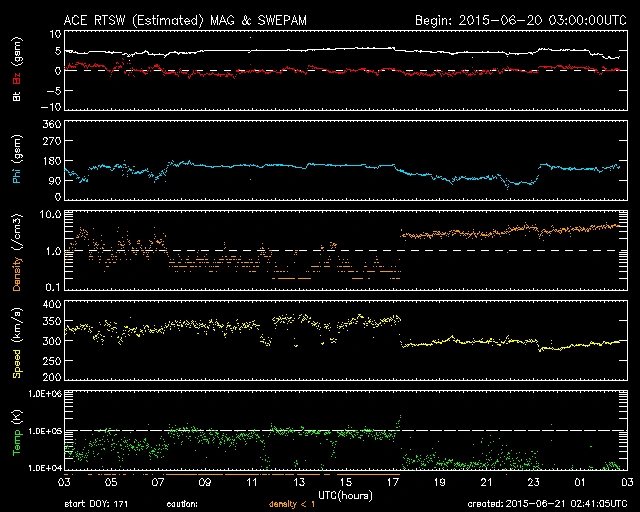
Task: Click the '10.0' tick label on Density axis
Action: pos(50,214)
